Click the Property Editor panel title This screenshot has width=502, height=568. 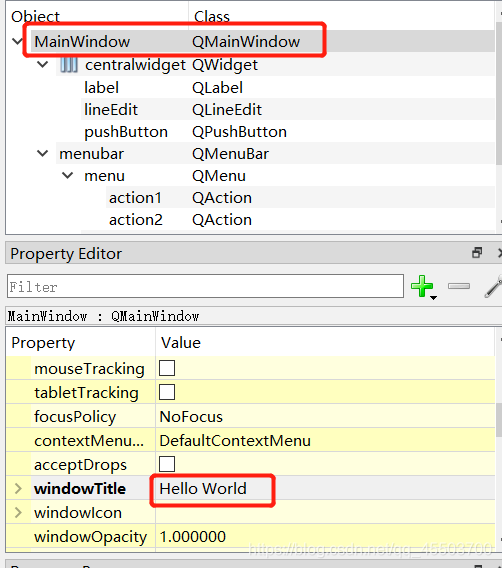point(66,253)
